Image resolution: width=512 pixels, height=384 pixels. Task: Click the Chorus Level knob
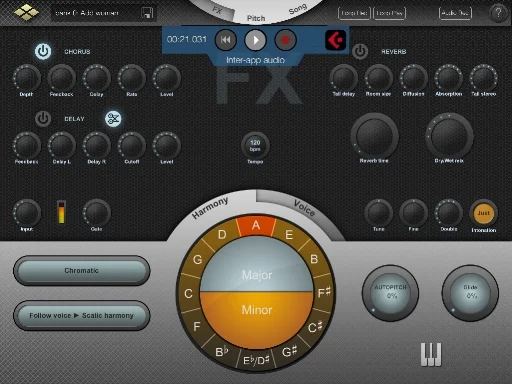pyautogui.click(x=167, y=78)
